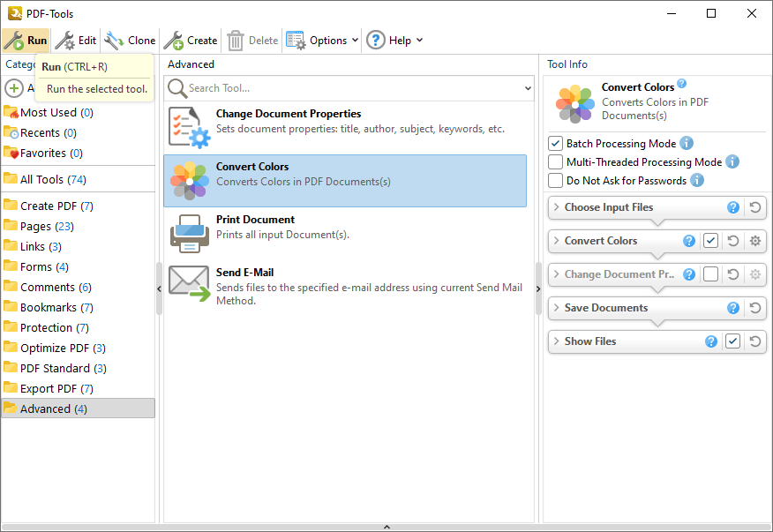Create a new tool
Viewport: 773px width, 532px height.
[x=191, y=41]
